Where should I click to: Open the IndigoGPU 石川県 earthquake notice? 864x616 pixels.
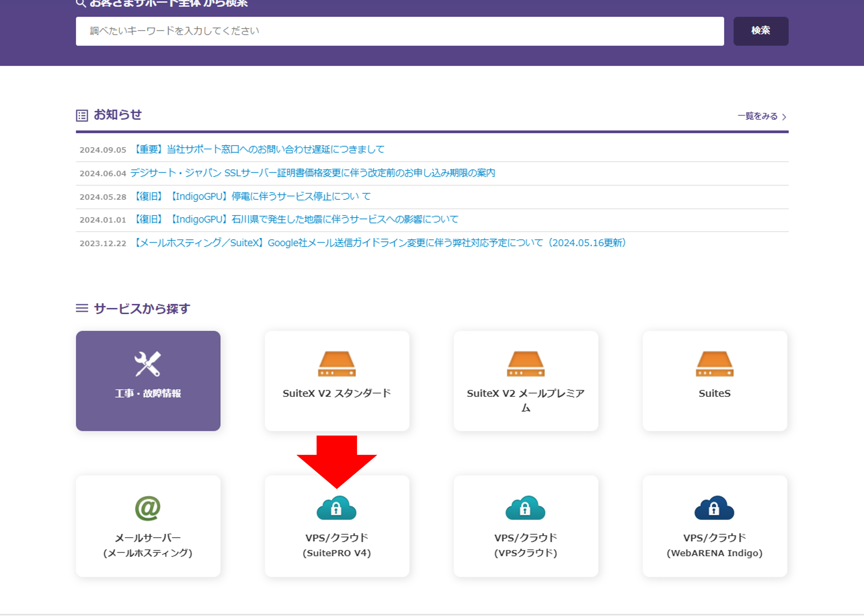coord(295,219)
